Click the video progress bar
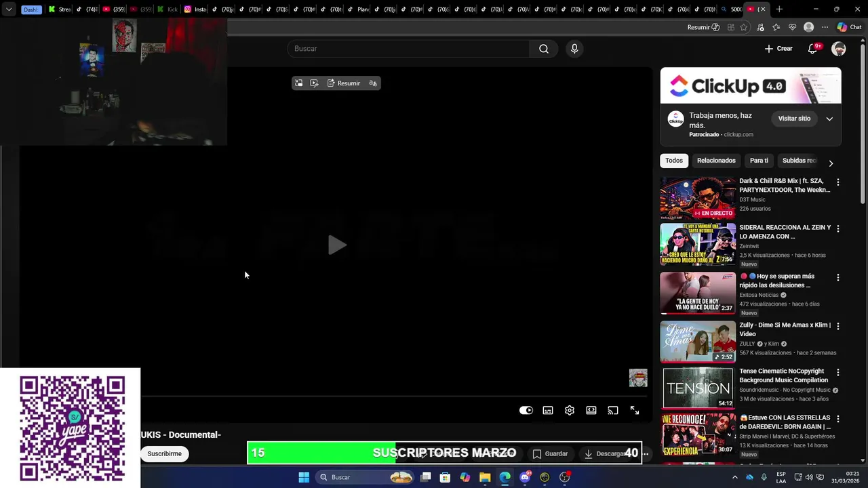Screen dimensions: 868x488 pos(393,396)
